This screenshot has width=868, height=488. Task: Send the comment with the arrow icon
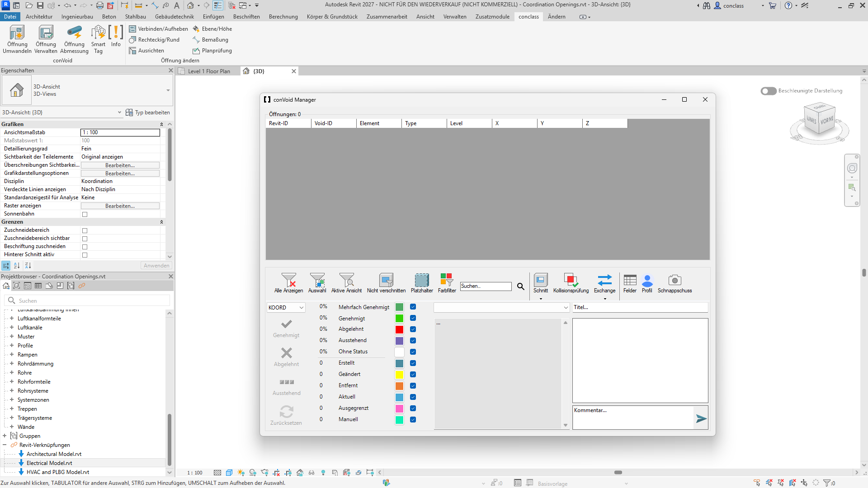(x=701, y=418)
